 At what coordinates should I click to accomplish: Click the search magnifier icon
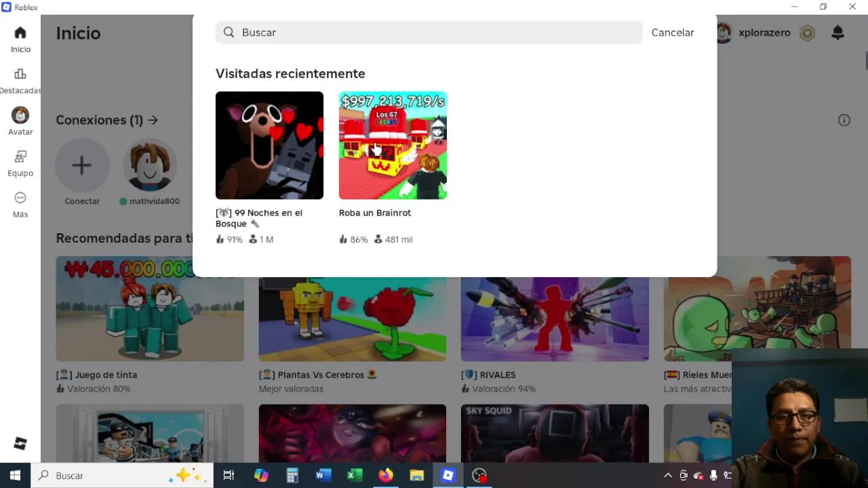[229, 33]
